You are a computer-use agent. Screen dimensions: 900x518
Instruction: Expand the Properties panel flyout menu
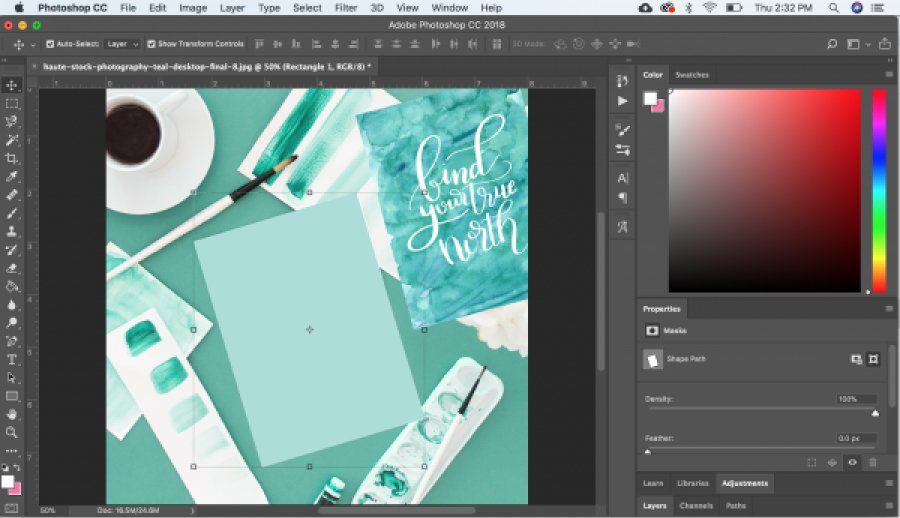click(x=889, y=309)
